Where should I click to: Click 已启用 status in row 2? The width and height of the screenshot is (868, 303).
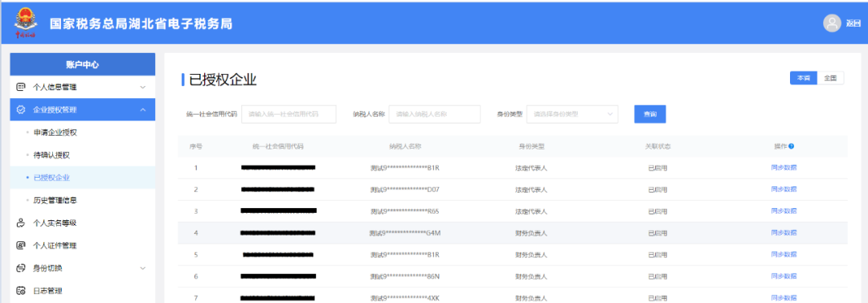click(657, 190)
